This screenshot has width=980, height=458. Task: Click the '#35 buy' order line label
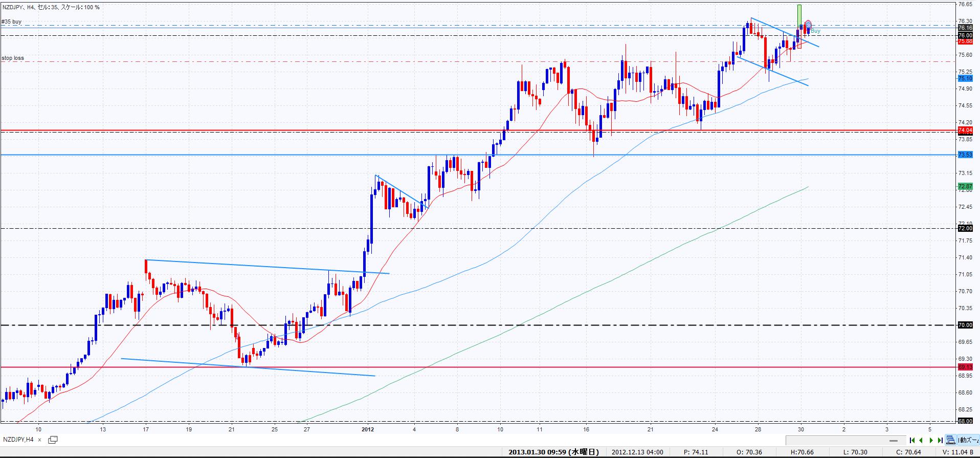tap(12, 22)
